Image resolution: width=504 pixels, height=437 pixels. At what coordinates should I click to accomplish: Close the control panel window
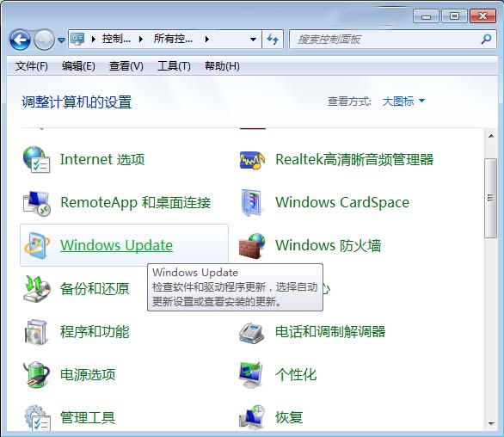click(482, 16)
